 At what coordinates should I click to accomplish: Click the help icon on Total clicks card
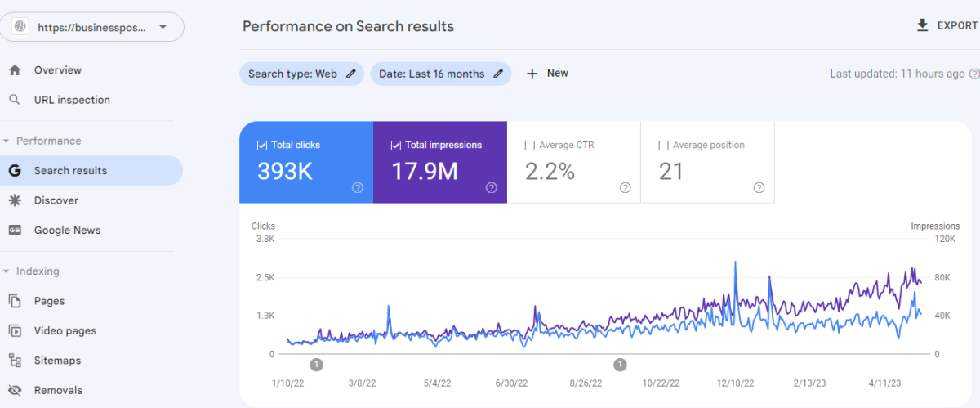[358, 187]
